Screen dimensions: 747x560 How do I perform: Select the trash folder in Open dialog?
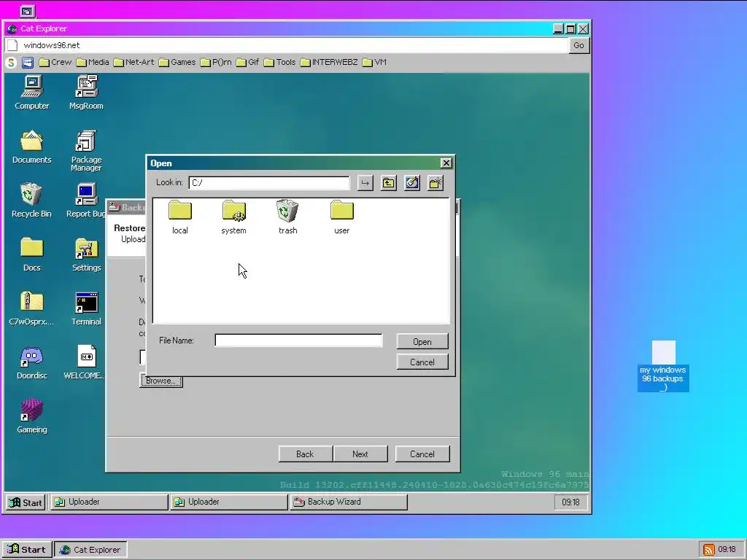[287, 217]
